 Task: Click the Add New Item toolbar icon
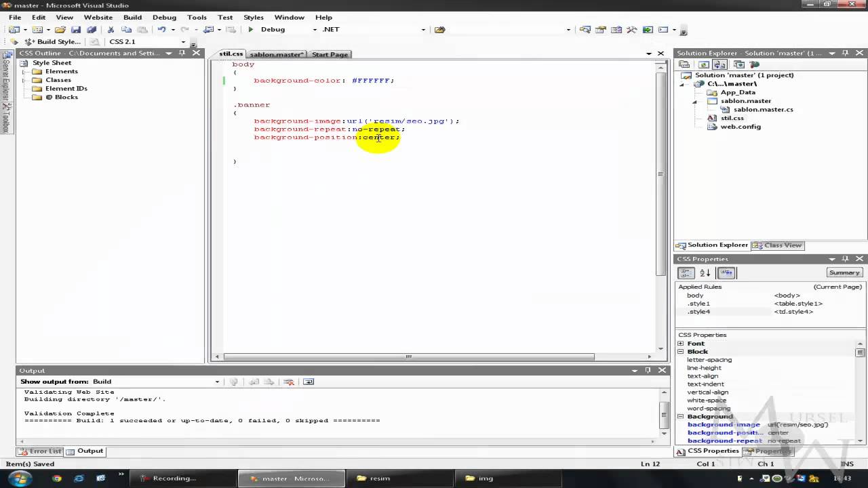pos(37,29)
